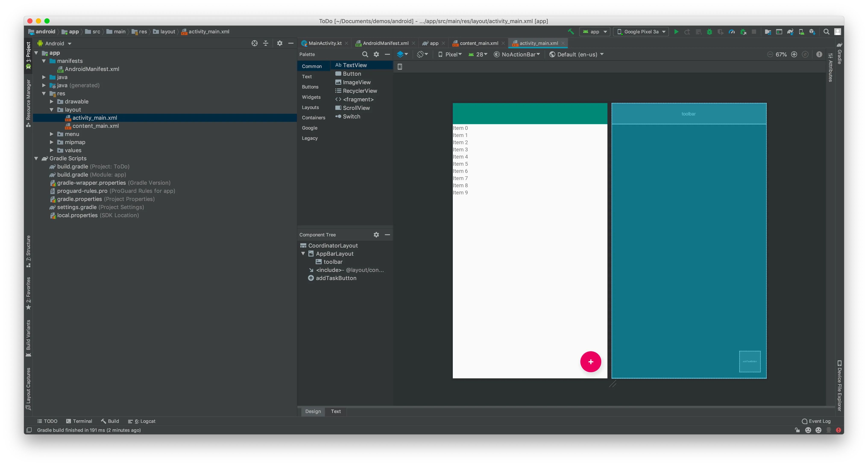Collapse AppBarLayout in Component Tree
868x466 pixels.
click(x=303, y=254)
